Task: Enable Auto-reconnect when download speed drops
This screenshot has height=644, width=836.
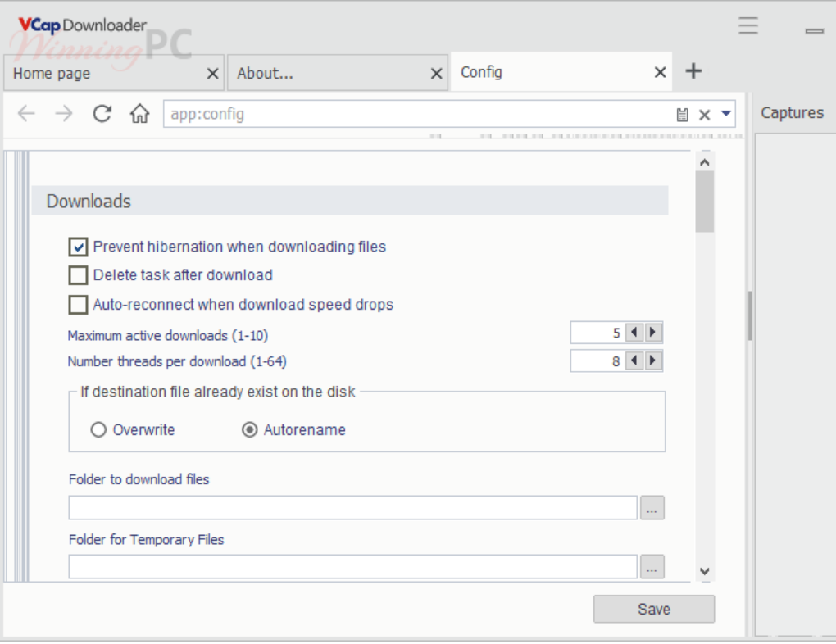Action: [x=79, y=305]
